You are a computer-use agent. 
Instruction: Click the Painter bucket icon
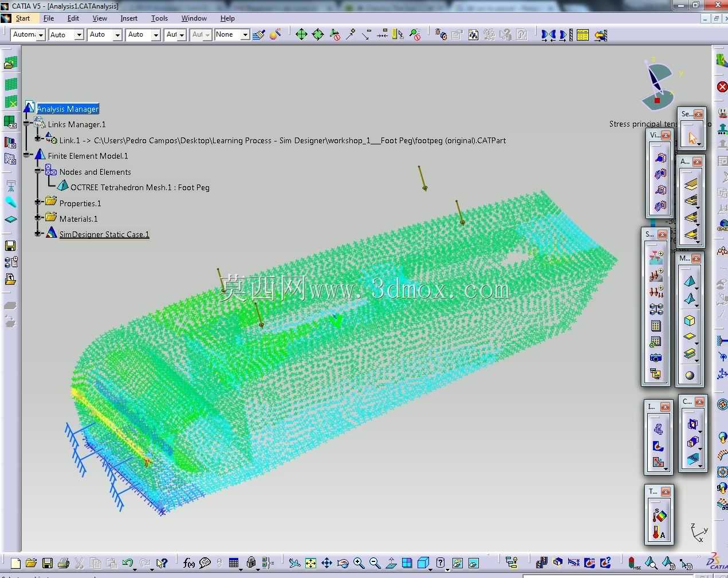[276, 35]
